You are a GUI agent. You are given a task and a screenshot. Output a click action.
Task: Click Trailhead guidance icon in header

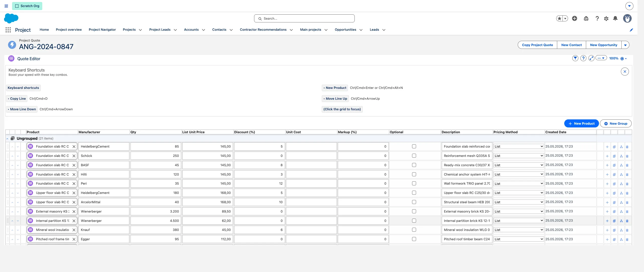pyautogui.click(x=586, y=18)
